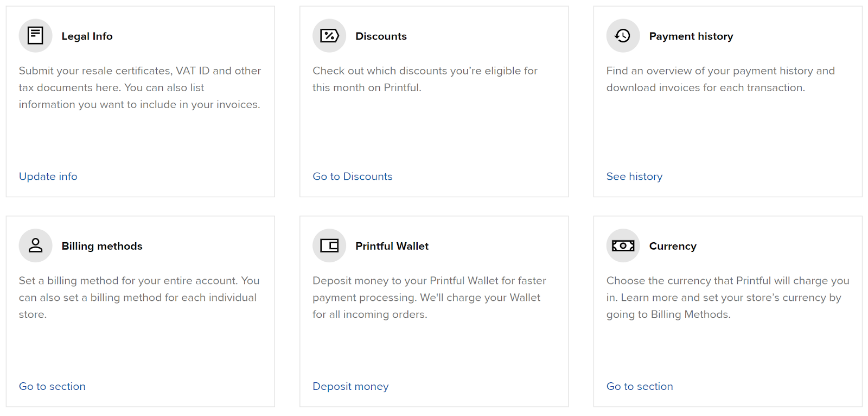Click the Currency card title
The width and height of the screenshot is (868, 416).
(x=673, y=246)
